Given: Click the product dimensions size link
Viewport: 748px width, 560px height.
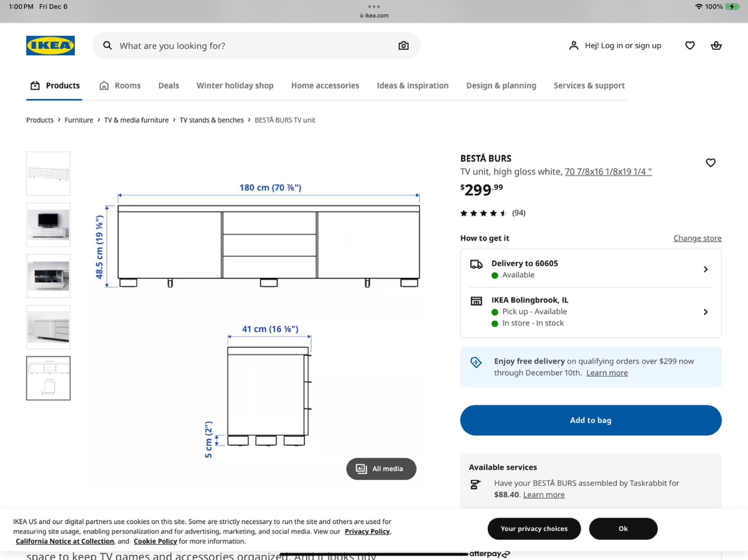Looking at the screenshot, I should [x=608, y=172].
